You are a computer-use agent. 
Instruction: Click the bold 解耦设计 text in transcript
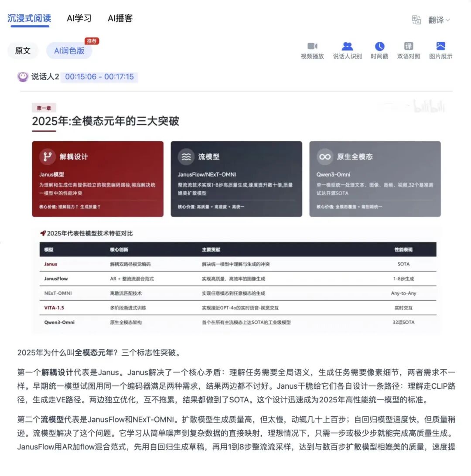pyautogui.click(x=57, y=373)
